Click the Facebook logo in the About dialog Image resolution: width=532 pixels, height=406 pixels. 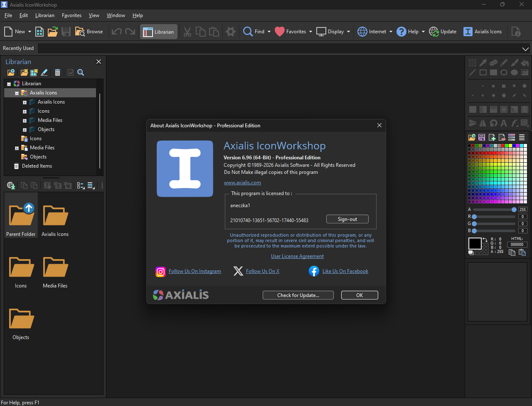[314, 271]
